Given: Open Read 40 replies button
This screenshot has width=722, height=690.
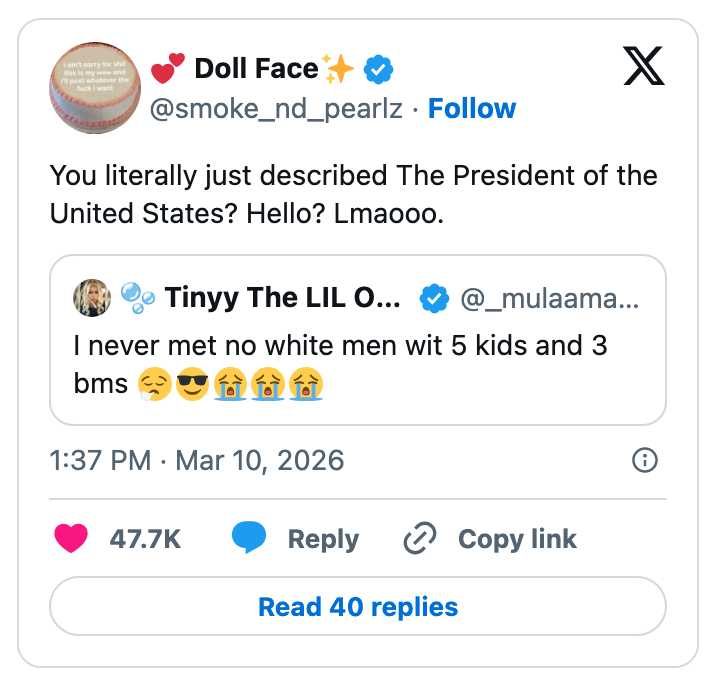Looking at the screenshot, I should coord(358,607).
